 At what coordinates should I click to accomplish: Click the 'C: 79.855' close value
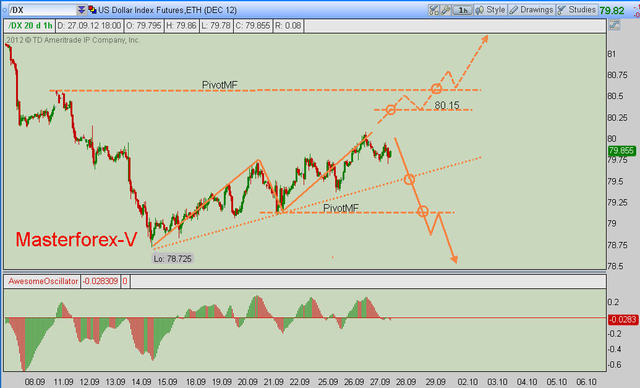[x=253, y=26]
